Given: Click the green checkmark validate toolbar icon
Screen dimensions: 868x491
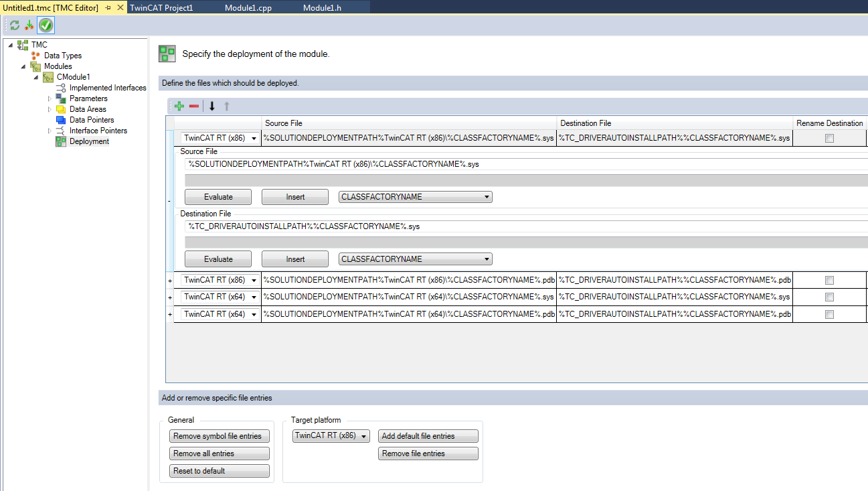Looking at the screenshot, I should point(46,25).
